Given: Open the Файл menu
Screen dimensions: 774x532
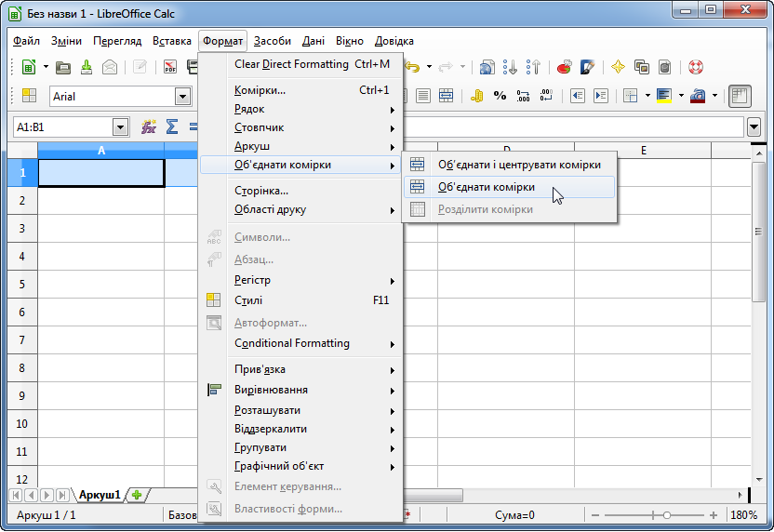Looking at the screenshot, I should click(x=26, y=41).
